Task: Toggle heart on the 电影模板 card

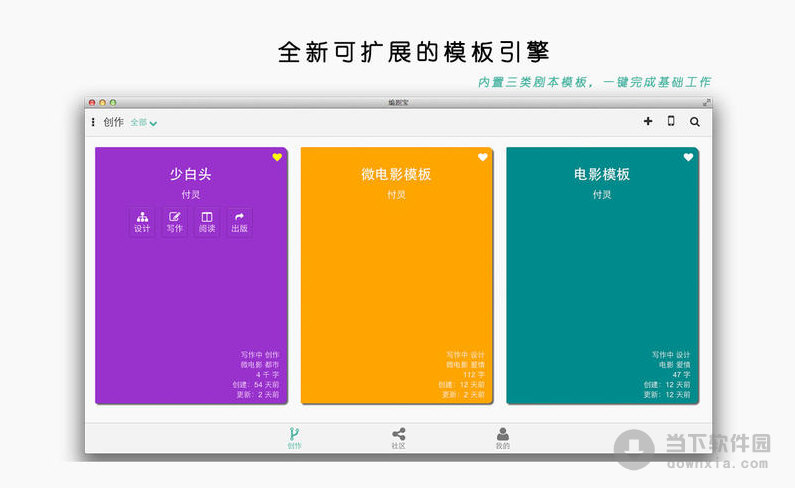Action: pyautogui.click(x=688, y=157)
